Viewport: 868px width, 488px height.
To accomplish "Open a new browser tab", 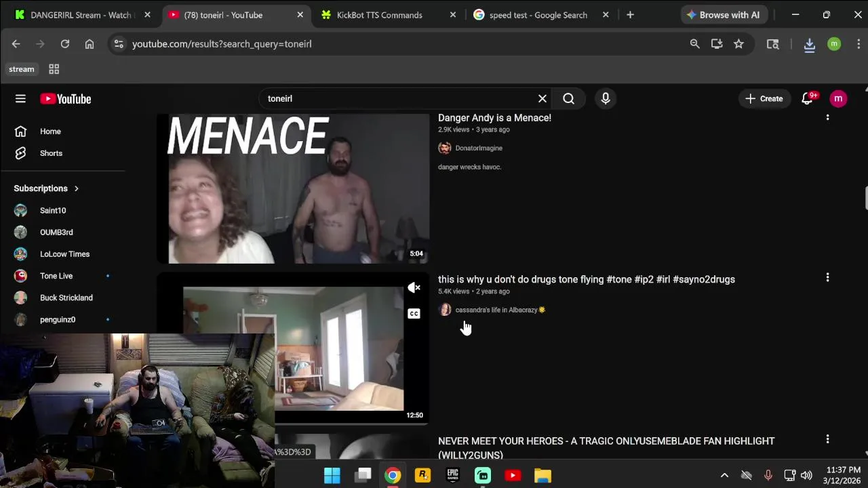I will [x=630, y=15].
